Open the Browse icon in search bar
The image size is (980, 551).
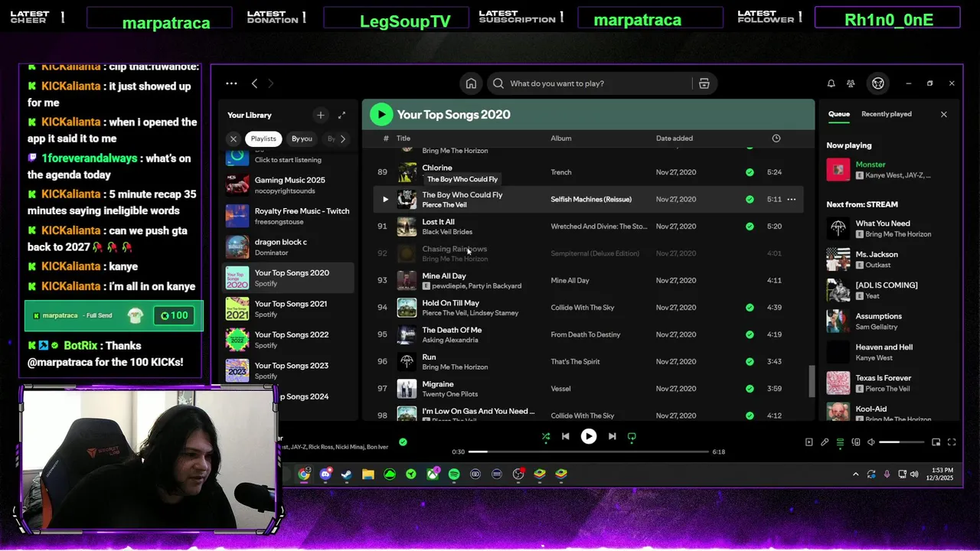704,83
